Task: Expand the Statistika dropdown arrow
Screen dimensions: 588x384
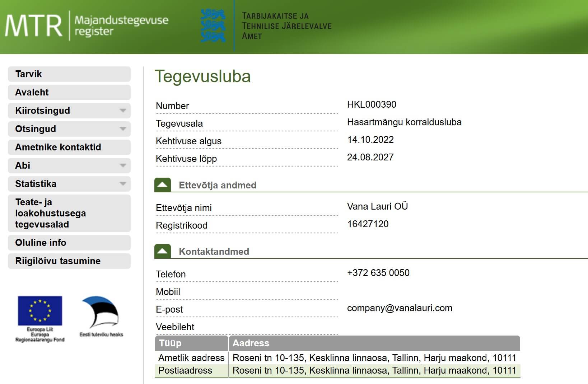Action: point(123,184)
